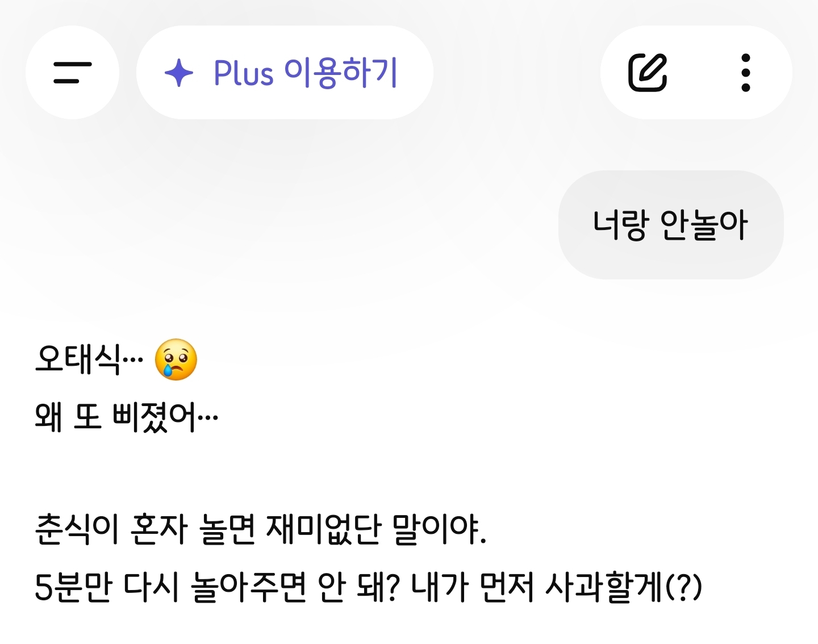Select the "너랑 안놀아" message bubble
Screen dimensions: 818x644
point(670,225)
